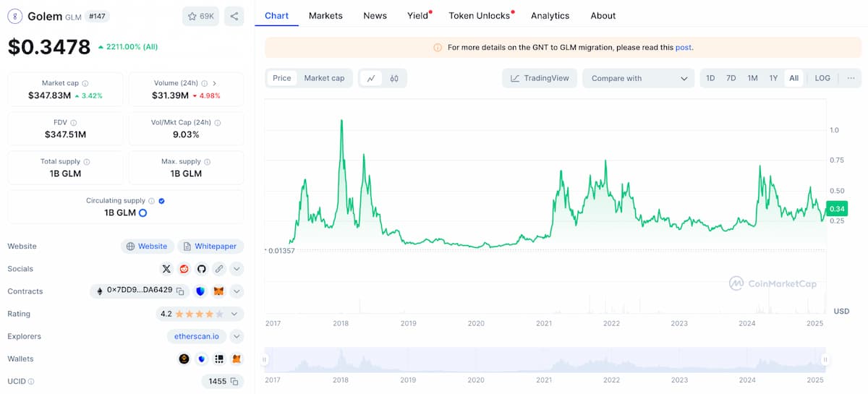
Task: Click the Max. supply info icon
Action: pos(208,162)
